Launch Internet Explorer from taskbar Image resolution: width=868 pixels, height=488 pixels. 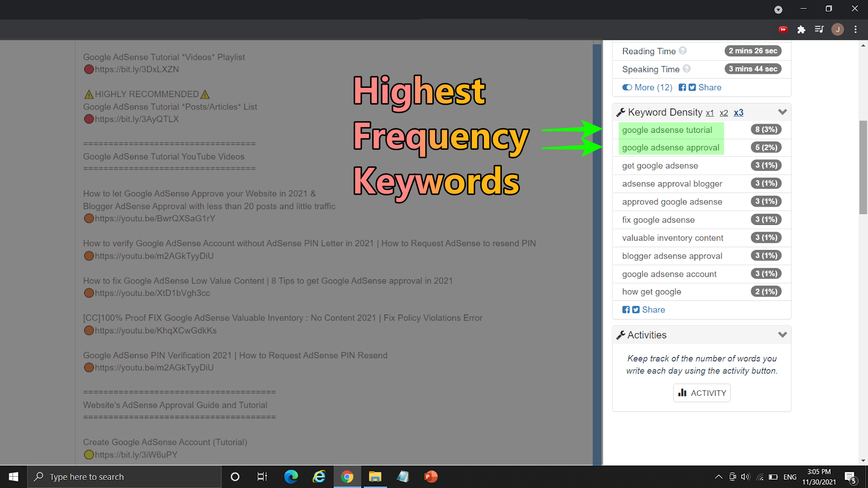[x=319, y=477]
